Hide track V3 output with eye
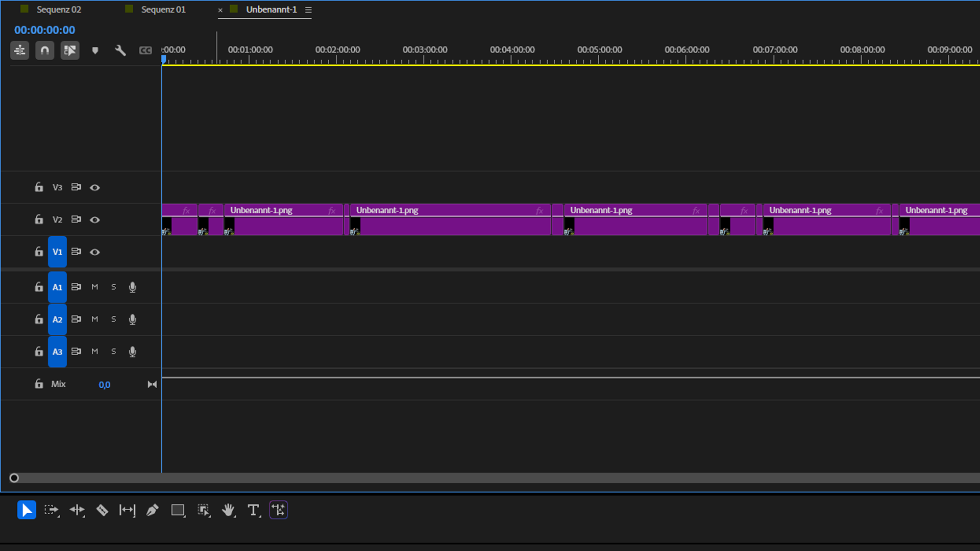This screenshot has height=551, width=980. click(x=95, y=188)
